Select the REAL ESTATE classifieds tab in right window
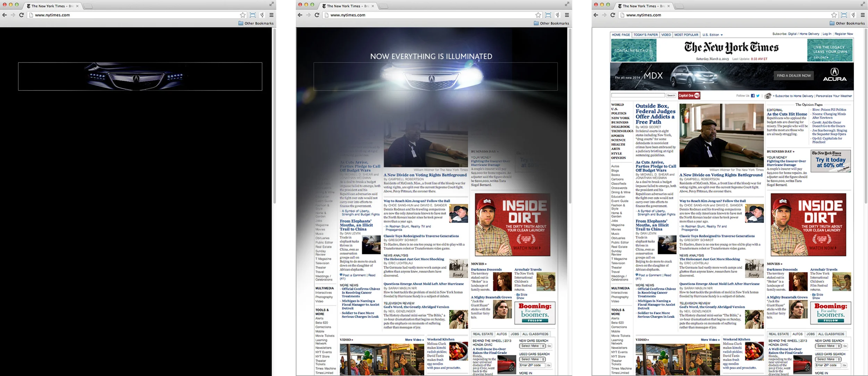868x376 pixels. point(778,334)
